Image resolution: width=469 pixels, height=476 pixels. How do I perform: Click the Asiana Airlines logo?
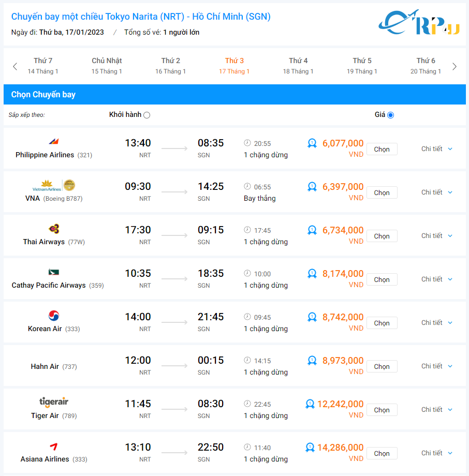[x=54, y=446]
